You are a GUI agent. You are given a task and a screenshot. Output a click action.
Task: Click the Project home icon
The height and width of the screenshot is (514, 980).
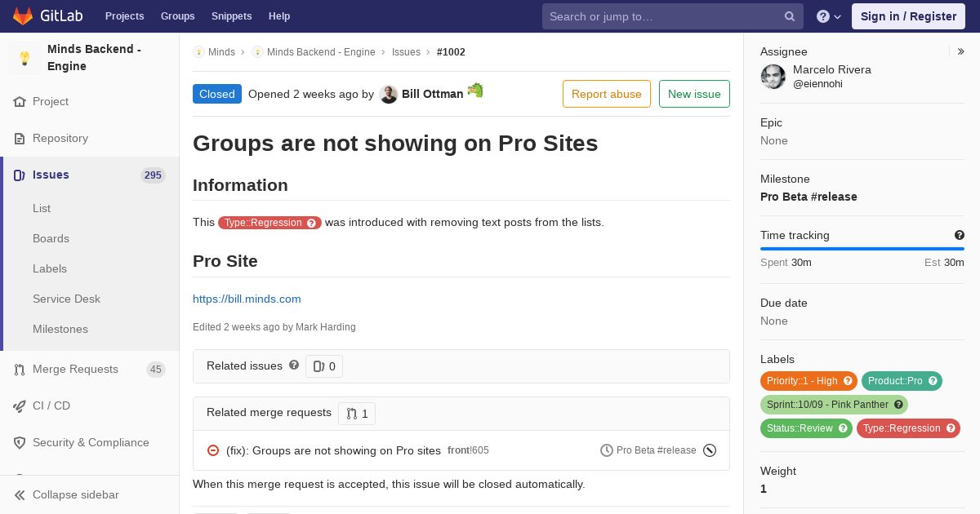pos(20,102)
